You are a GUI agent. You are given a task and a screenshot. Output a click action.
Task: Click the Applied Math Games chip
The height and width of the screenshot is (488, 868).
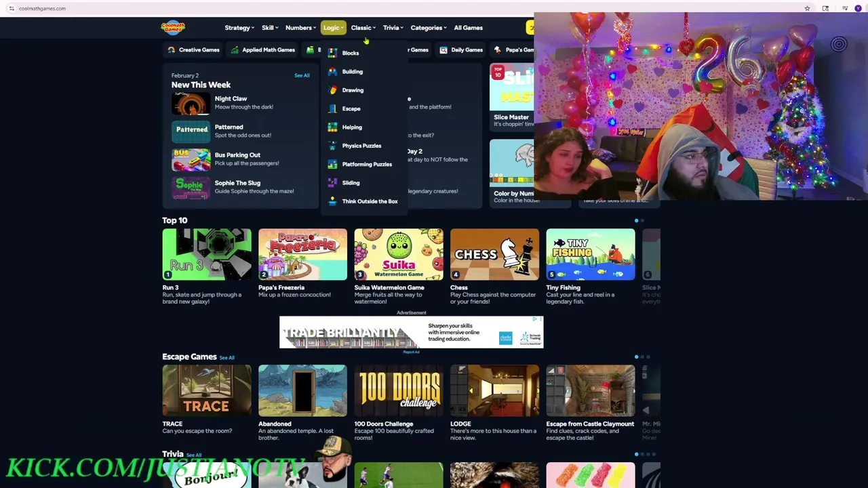click(262, 49)
